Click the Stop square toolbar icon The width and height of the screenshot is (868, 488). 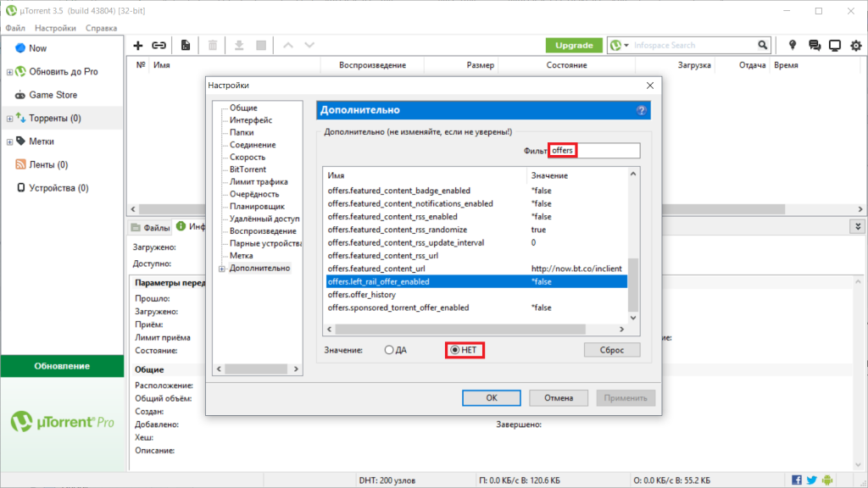click(261, 46)
